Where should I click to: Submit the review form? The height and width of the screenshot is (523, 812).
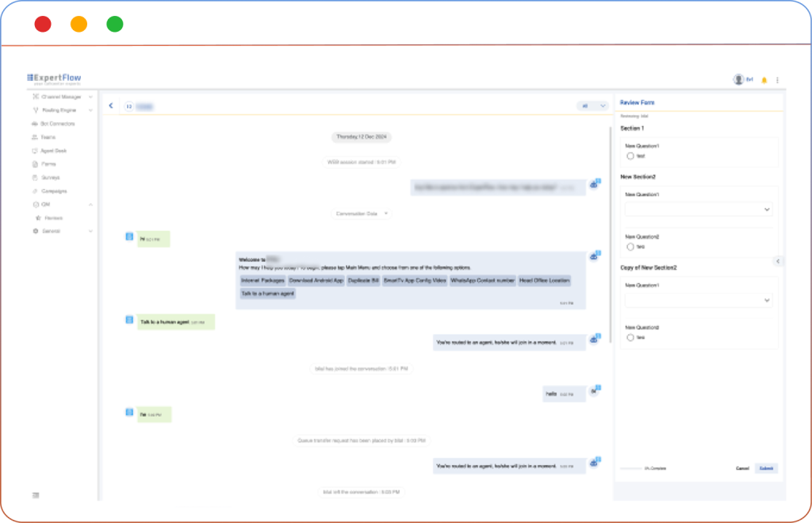766,468
